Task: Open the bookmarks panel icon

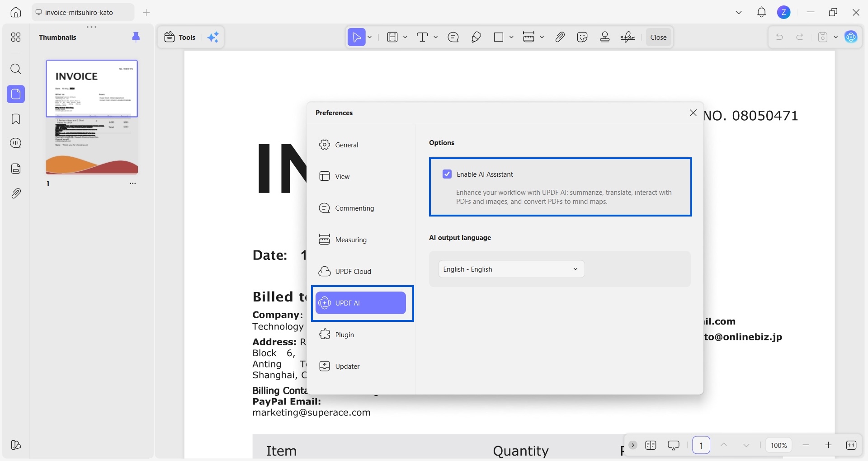Action: click(x=16, y=119)
